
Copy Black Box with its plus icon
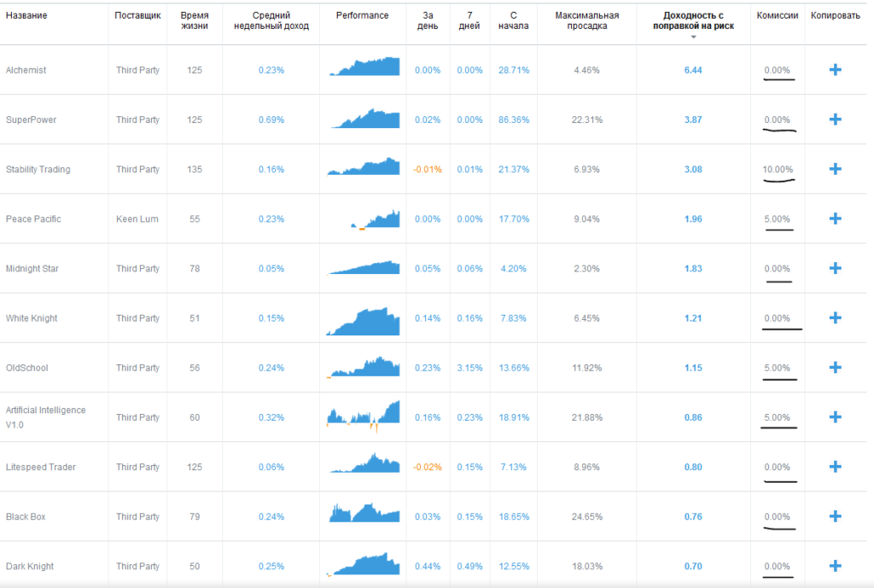pyautogui.click(x=836, y=516)
